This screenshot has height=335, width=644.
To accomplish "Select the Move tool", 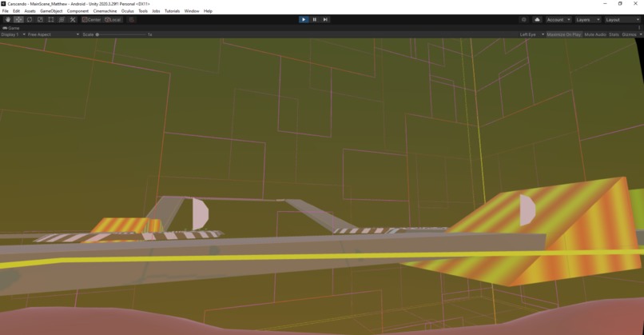I will tap(19, 20).
